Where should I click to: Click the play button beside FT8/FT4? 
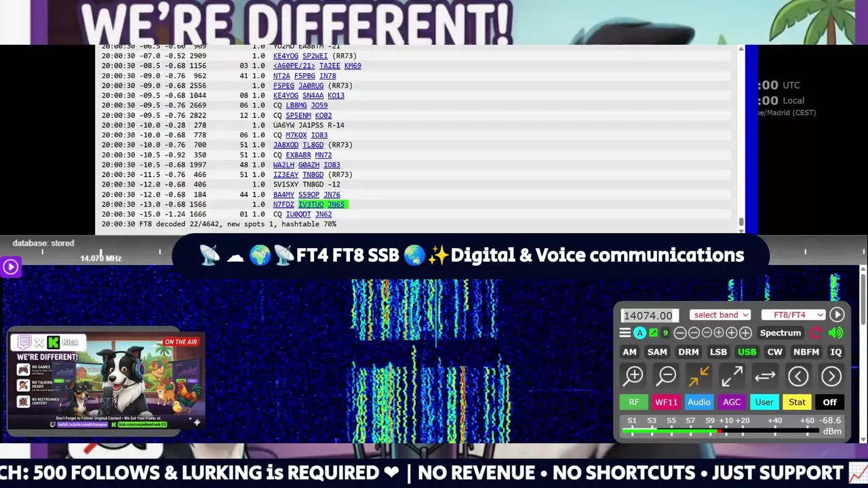pyautogui.click(x=837, y=314)
